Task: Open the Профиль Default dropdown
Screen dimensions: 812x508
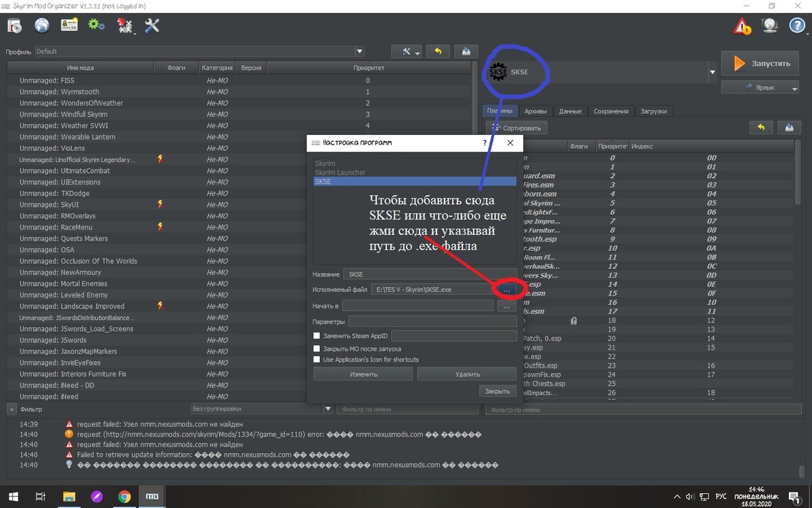Action: pyautogui.click(x=200, y=51)
